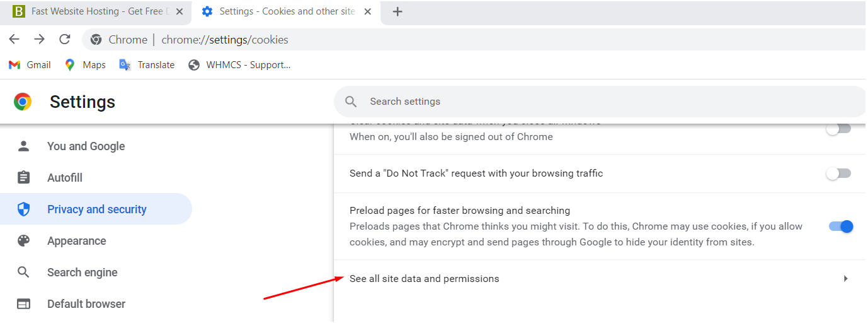
Task: Go to Appearance settings
Action: [x=77, y=241]
